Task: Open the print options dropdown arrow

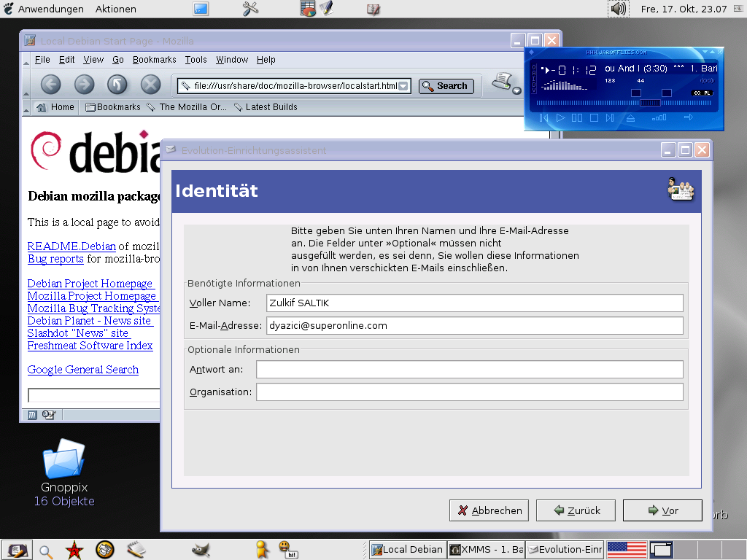Action: coord(517,91)
